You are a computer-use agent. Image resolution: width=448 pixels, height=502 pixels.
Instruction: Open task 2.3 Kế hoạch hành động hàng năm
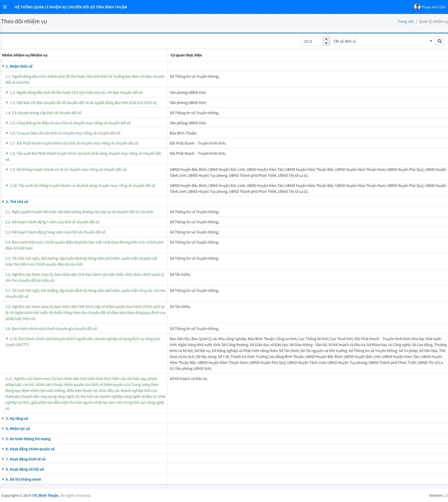pyautogui.click(x=55, y=232)
